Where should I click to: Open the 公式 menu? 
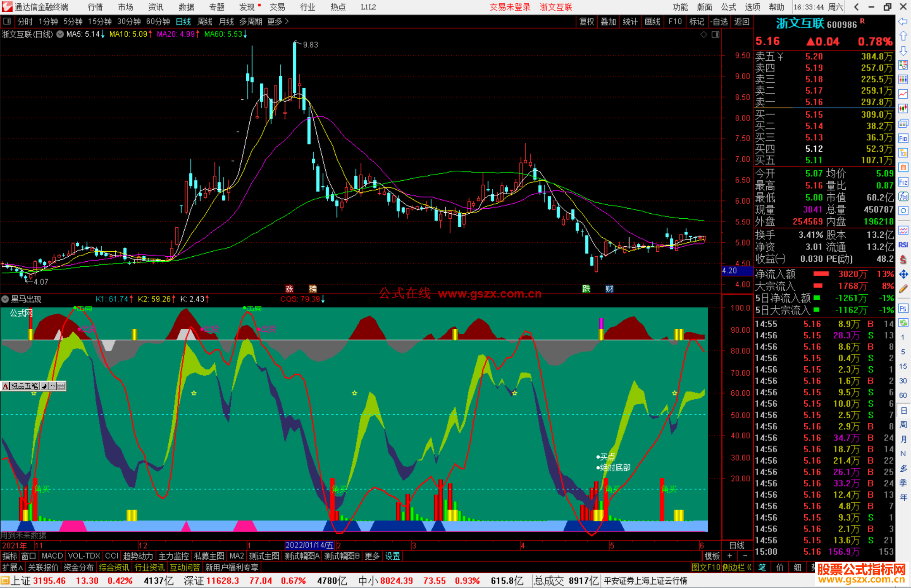[728, 7]
